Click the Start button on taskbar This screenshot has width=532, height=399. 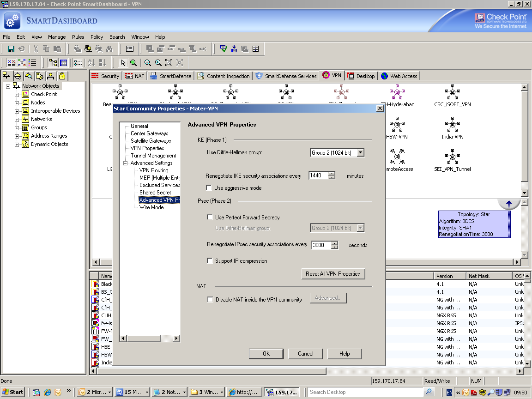(13, 392)
